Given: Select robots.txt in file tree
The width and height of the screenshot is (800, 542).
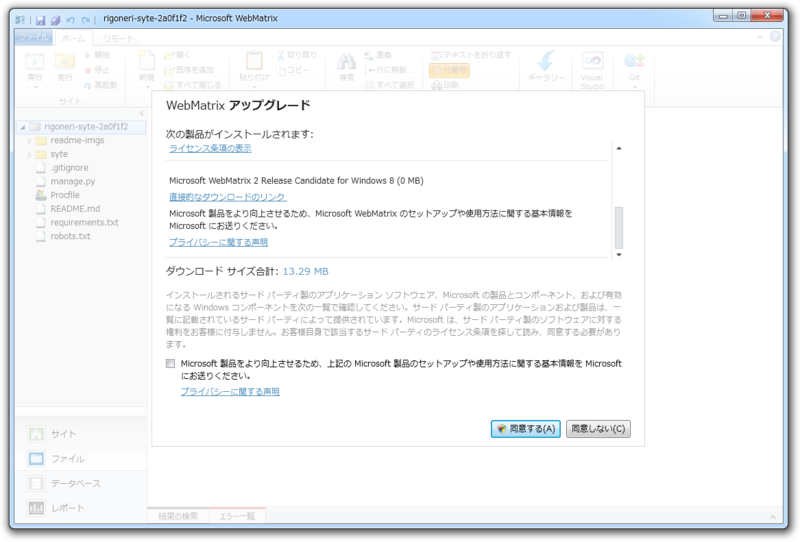Looking at the screenshot, I should click(x=70, y=236).
